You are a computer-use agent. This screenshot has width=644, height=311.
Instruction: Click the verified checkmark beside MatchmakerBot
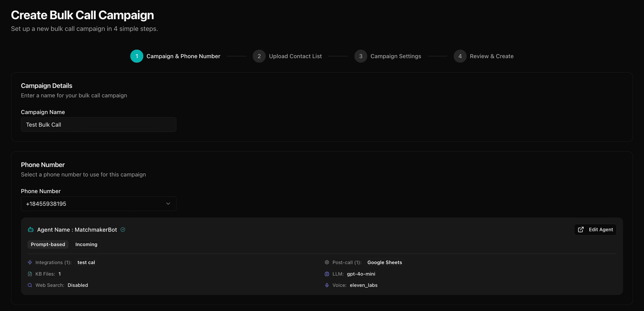123,230
